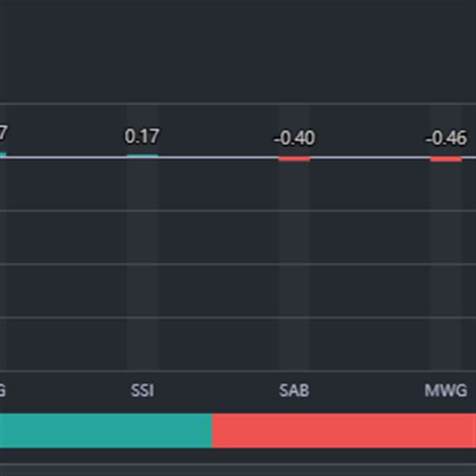Image resolution: width=476 pixels, height=476 pixels.
Task: Click the shaded column above SAB label
Action: pos(294,262)
